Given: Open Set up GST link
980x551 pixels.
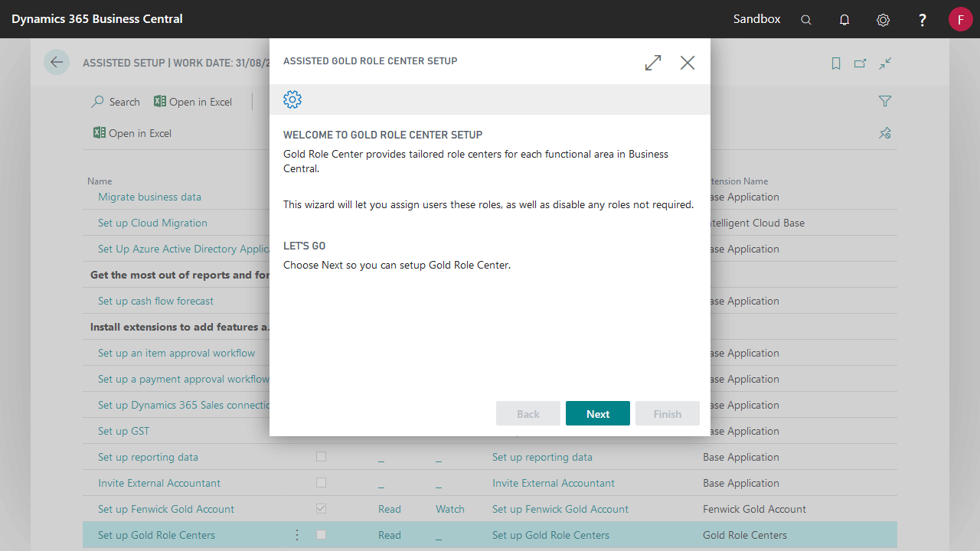Looking at the screenshot, I should coord(123,431).
